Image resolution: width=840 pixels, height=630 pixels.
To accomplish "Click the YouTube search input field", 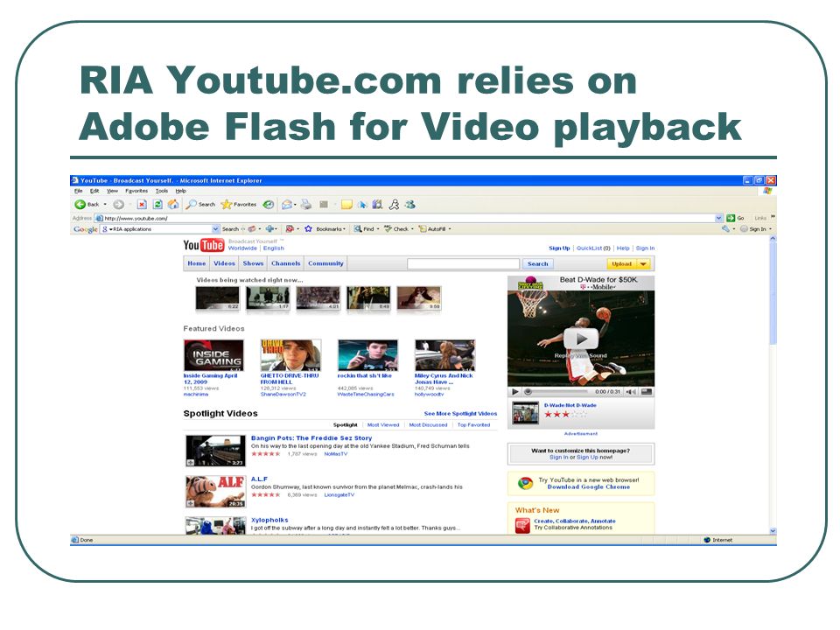I will tap(464, 264).
